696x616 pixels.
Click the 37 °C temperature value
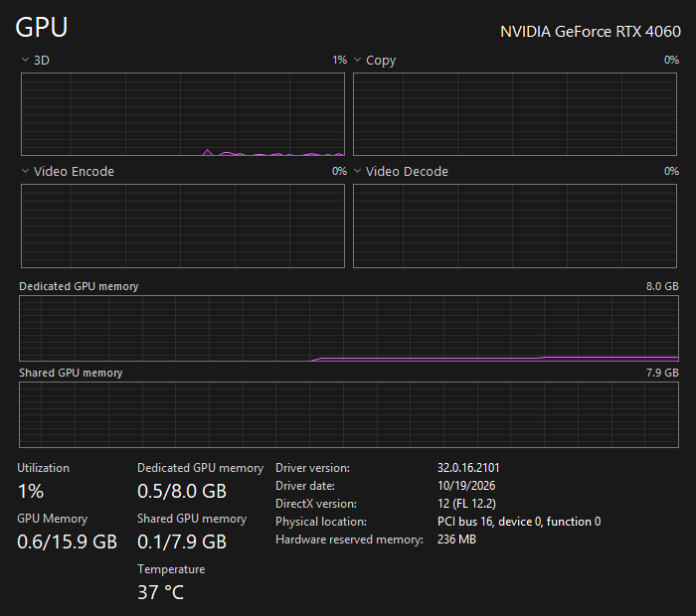click(160, 592)
